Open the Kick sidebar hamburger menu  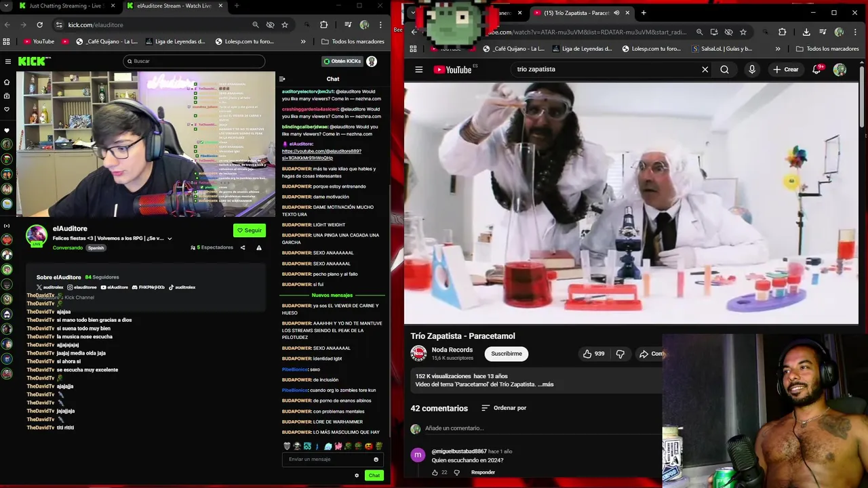pyautogui.click(x=7, y=61)
